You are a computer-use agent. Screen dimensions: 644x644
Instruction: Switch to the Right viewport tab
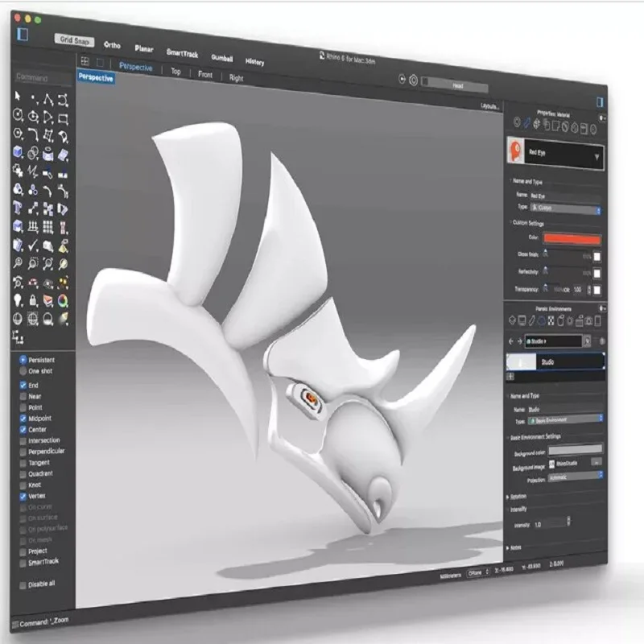236,77
